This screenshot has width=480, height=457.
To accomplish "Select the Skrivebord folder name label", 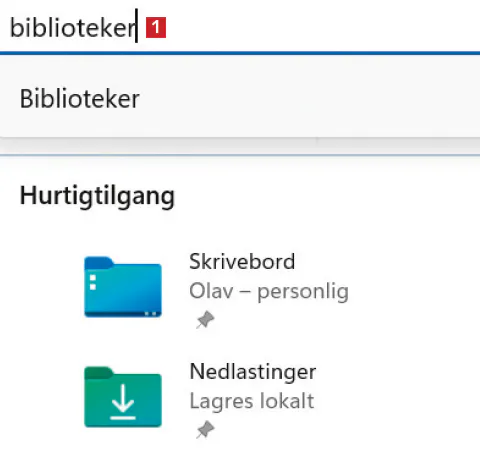I will (242, 262).
